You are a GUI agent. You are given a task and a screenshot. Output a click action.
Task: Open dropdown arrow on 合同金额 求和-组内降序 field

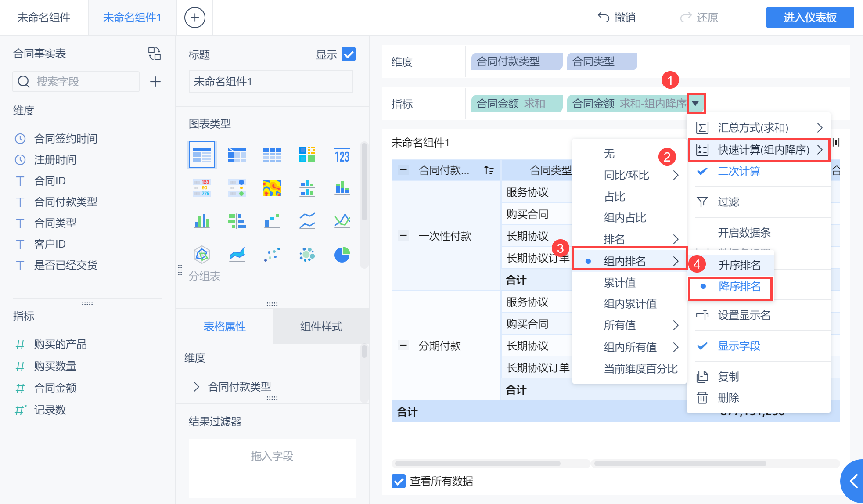(696, 104)
